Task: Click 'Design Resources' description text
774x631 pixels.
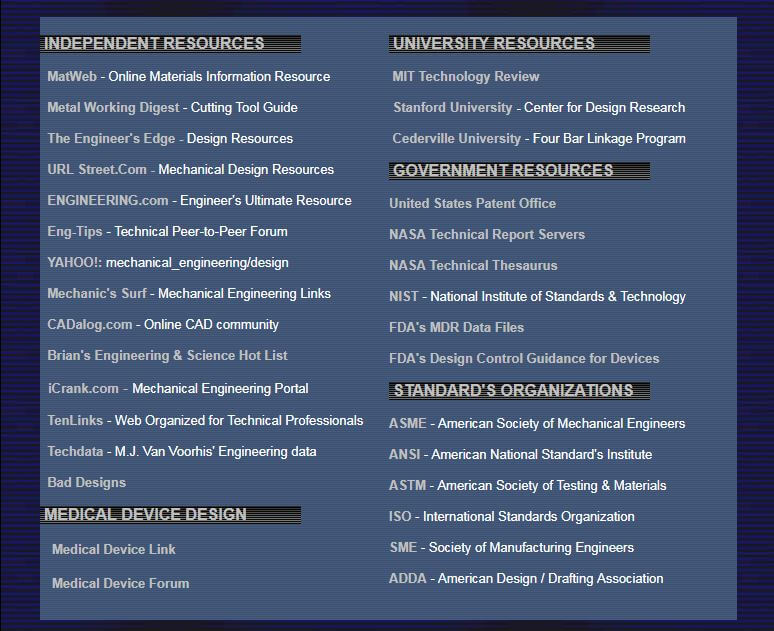Action: (x=240, y=139)
